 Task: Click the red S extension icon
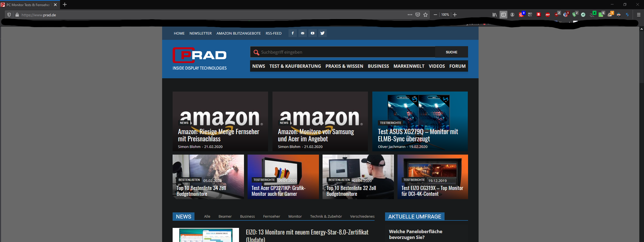tap(539, 14)
